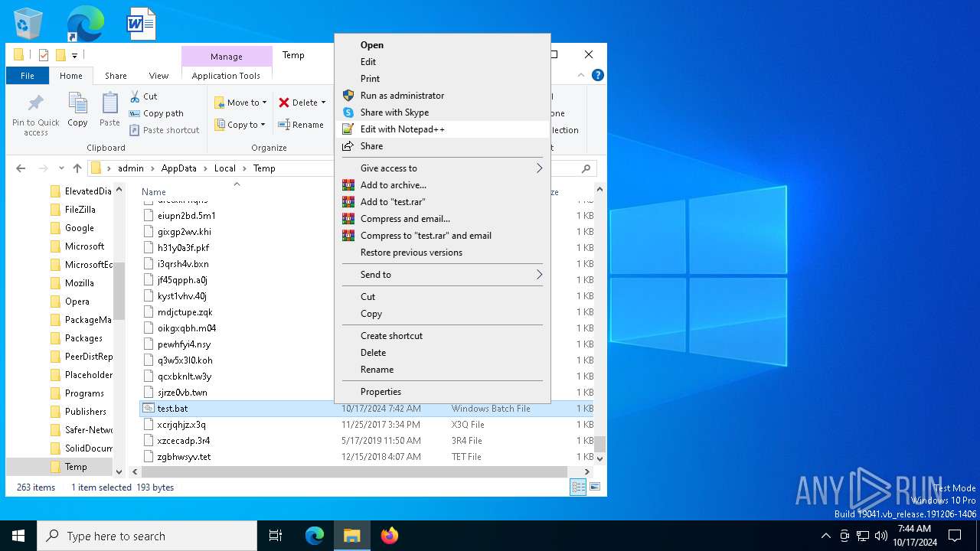Open the Copy to dropdown
The image size is (980, 551).
click(x=240, y=125)
